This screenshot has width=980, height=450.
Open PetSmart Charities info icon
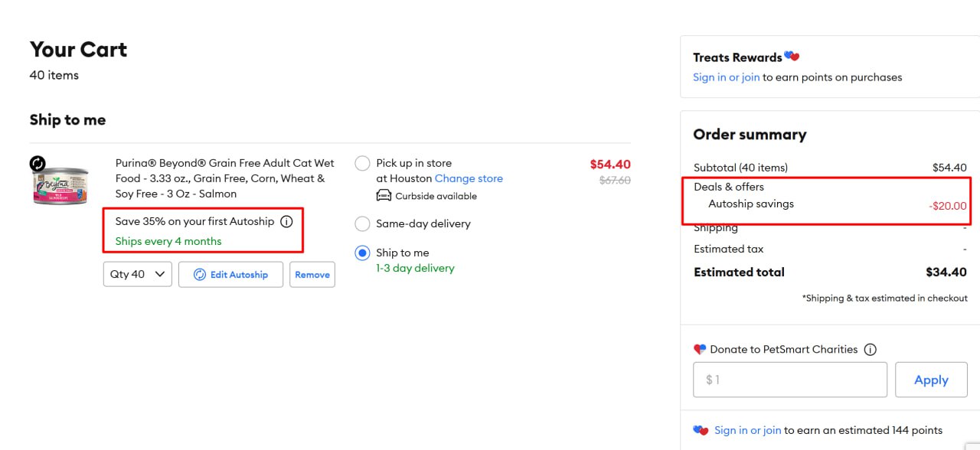[x=870, y=350]
